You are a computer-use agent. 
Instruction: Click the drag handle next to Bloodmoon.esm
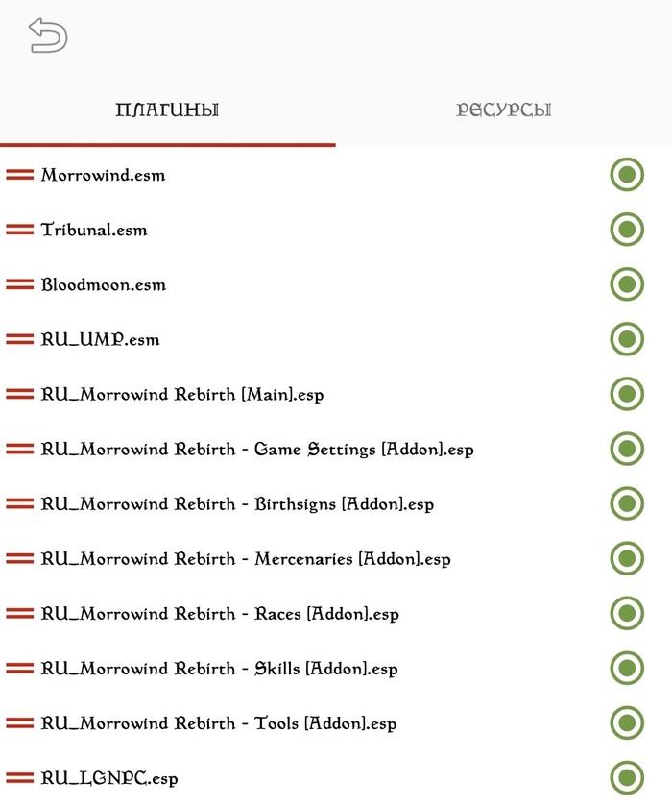coord(20,284)
